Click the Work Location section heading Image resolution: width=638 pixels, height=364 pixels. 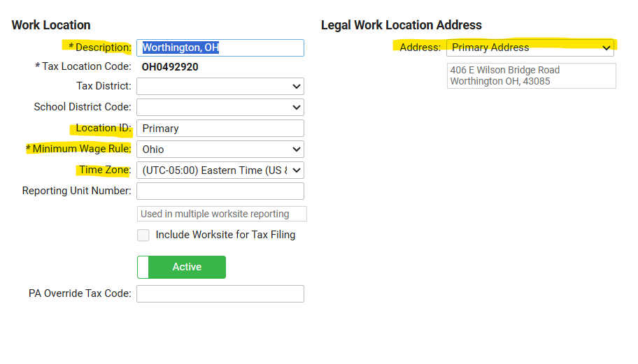51,25
